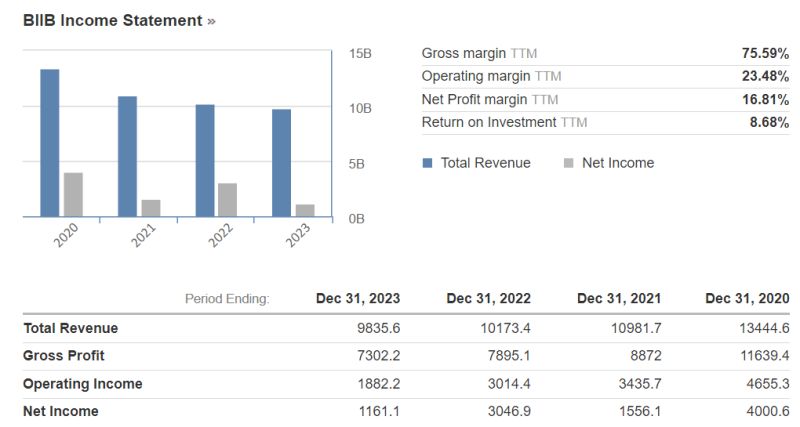This screenshot has height=427, width=800.
Task: Click the 16.81% net profit margin value
Action: (765, 99)
